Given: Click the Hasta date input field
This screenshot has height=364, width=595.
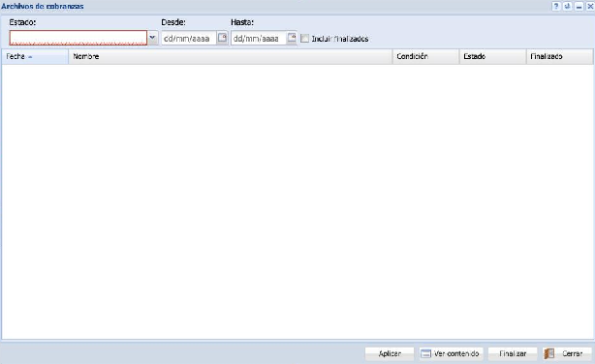Looking at the screenshot, I should click(259, 39).
